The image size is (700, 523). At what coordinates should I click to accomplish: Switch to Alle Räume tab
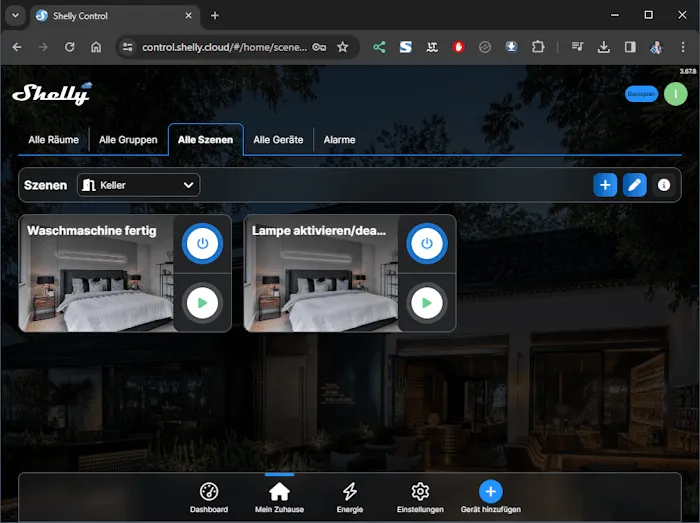53,140
